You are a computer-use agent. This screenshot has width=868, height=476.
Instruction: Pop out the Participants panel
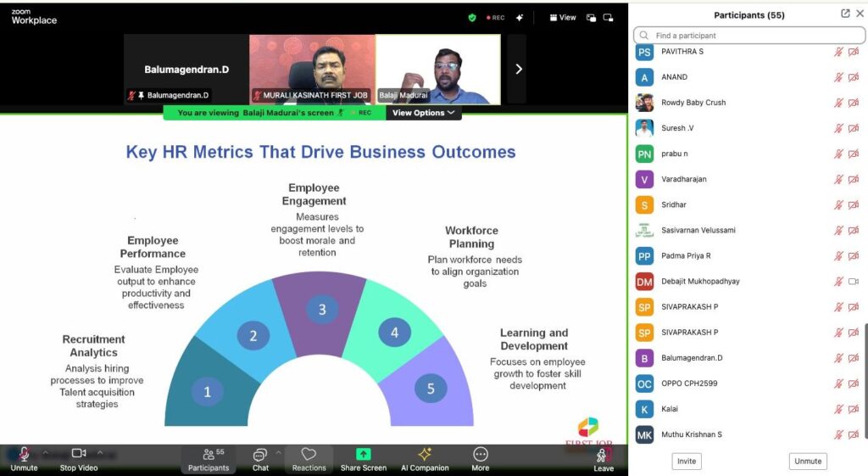tap(845, 14)
